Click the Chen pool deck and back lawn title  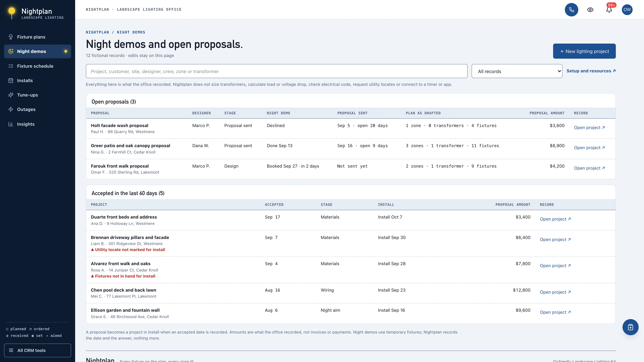[123, 290]
